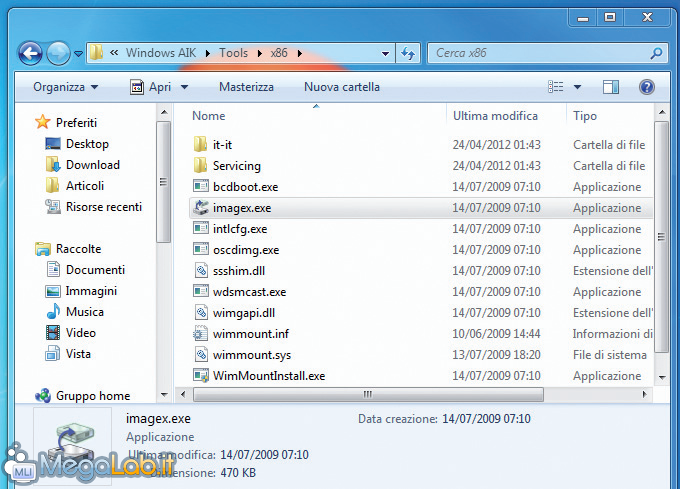Click right arrow of horizontal scrollbar
680x489 pixels.
(x=644, y=394)
